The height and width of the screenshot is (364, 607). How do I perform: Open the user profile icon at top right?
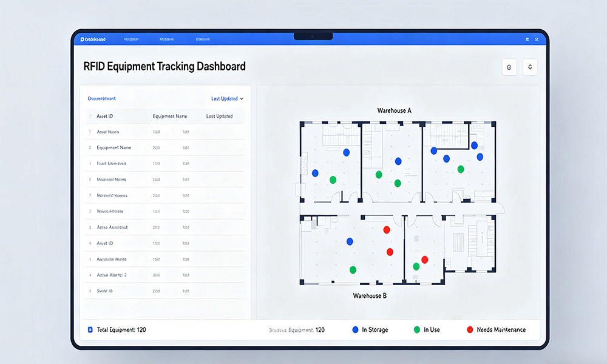537,39
